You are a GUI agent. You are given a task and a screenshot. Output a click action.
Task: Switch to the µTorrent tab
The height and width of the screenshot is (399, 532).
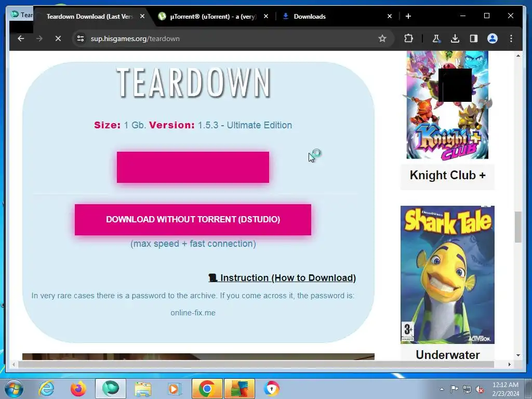tap(214, 16)
